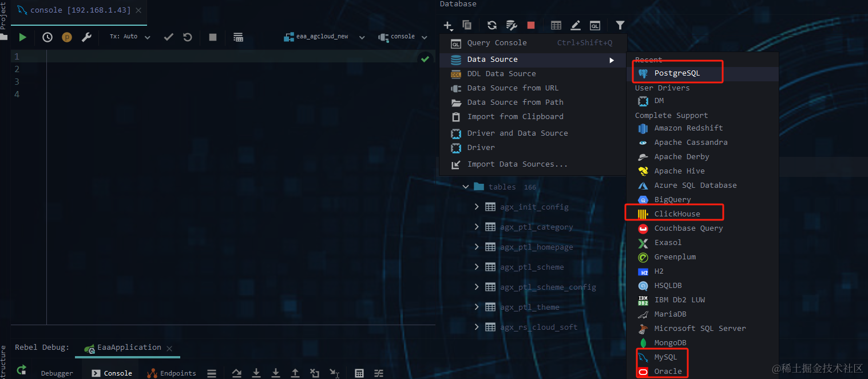Choose Data Source from Path
This screenshot has width=868, height=379.
tap(533, 102)
